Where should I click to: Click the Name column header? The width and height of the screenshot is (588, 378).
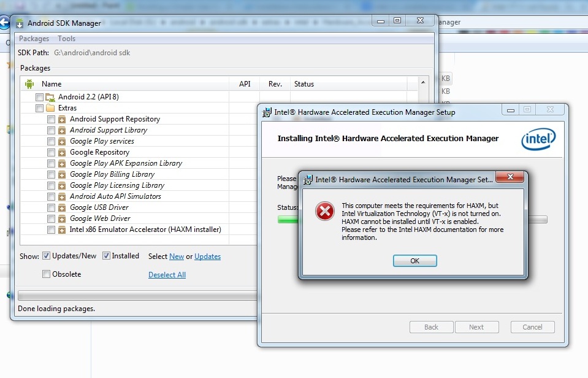(126, 83)
